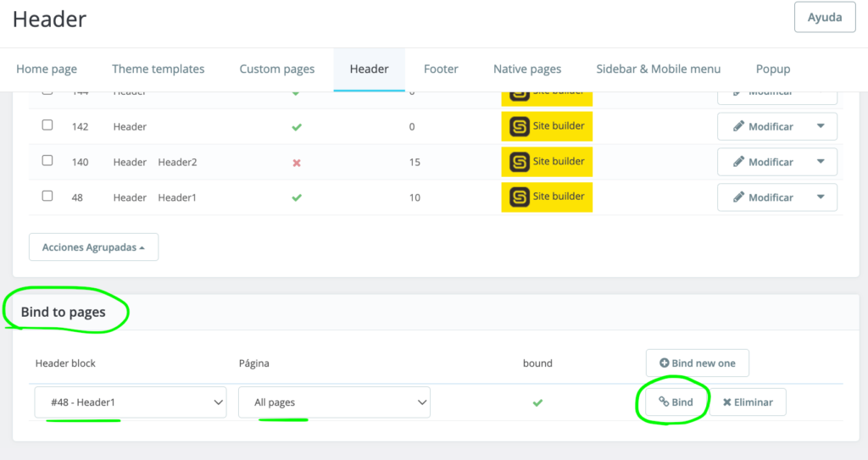
Task: Click the Site builder badge in row 142
Action: point(547,126)
